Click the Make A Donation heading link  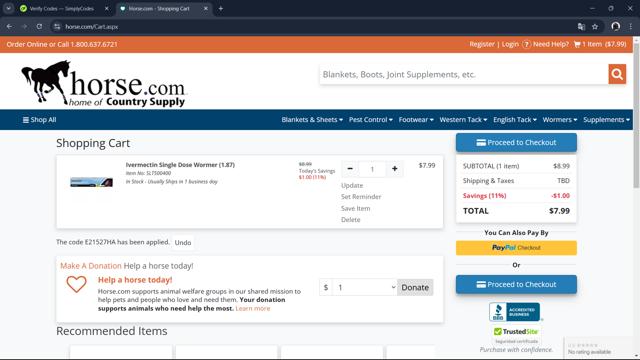coord(91,266)
